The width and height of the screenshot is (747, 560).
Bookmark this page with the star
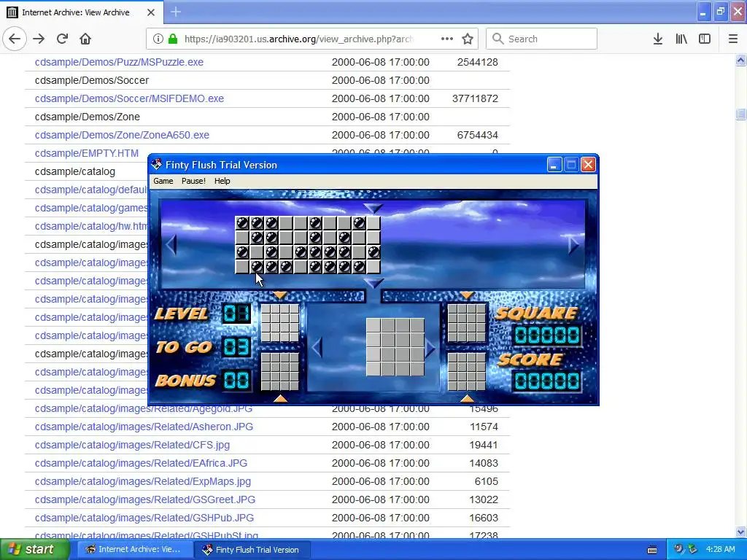point(468,39)
